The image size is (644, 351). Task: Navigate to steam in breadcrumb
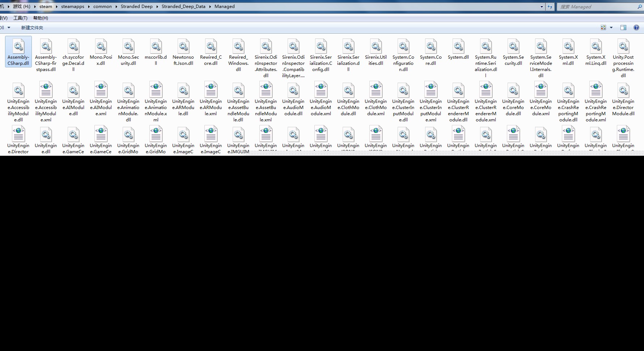coord(46,7)
